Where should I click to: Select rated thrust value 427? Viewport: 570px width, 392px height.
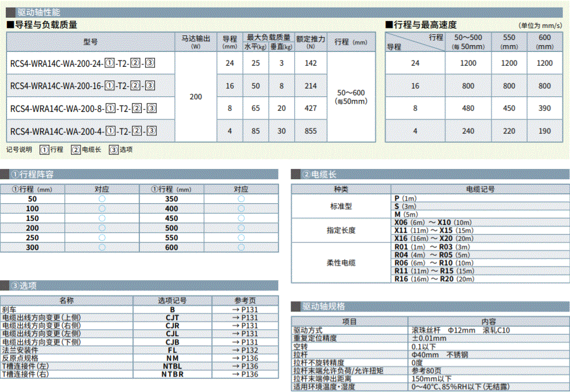click(311, 108)
